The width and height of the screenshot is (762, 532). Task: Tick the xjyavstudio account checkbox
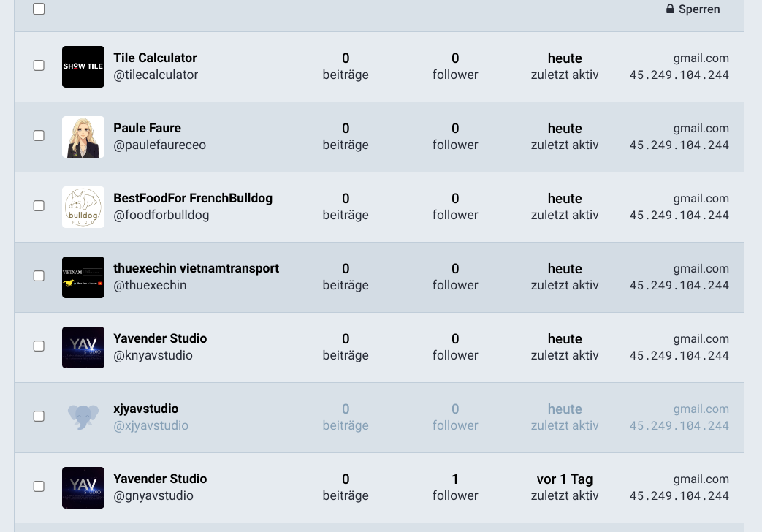39,417
